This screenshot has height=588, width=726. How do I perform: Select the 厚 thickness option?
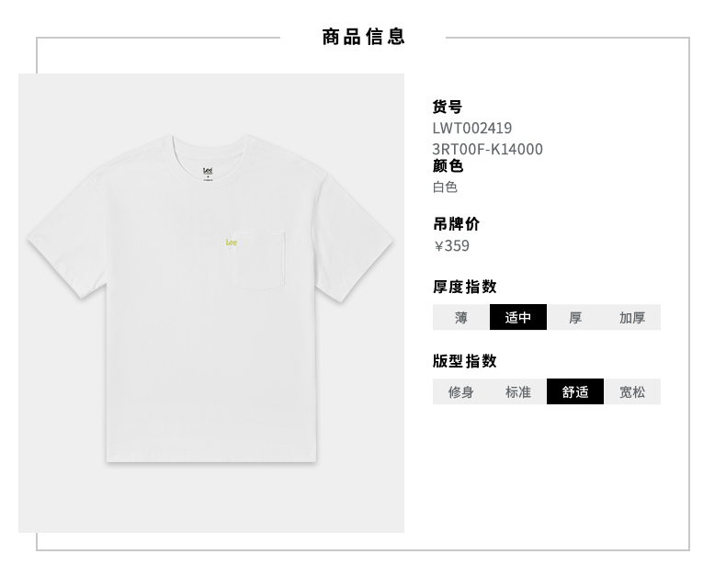[x=575, y=317]
